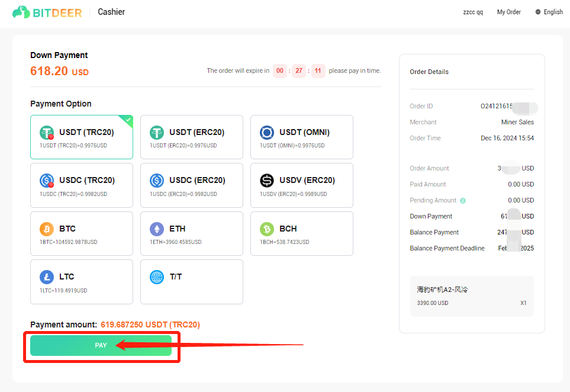Select the T/T payment option

(x=192, y=282)
